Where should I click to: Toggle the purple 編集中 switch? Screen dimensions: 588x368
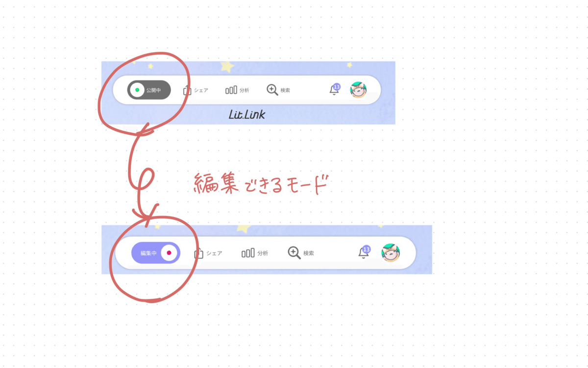coord(156,253)
